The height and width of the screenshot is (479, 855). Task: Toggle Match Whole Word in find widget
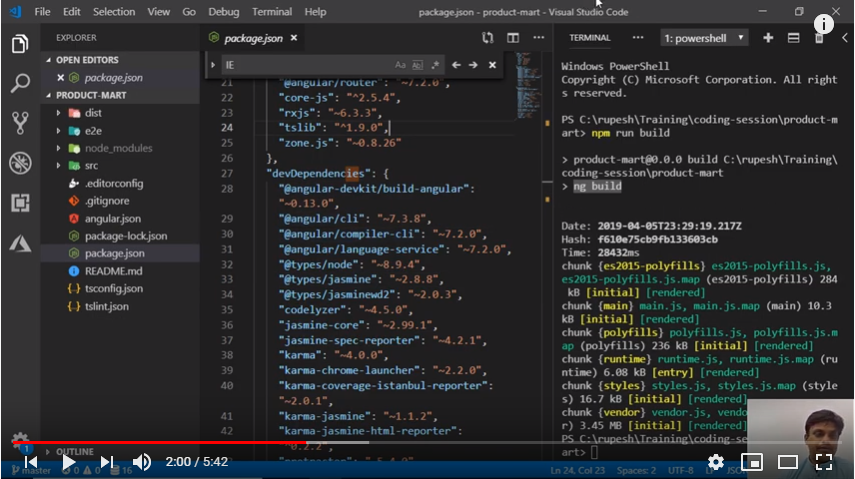point(418,65)
